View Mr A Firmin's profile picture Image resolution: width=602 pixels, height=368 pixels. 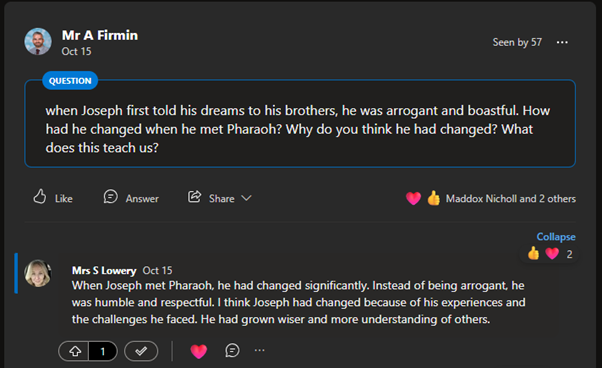click(38, 41)
